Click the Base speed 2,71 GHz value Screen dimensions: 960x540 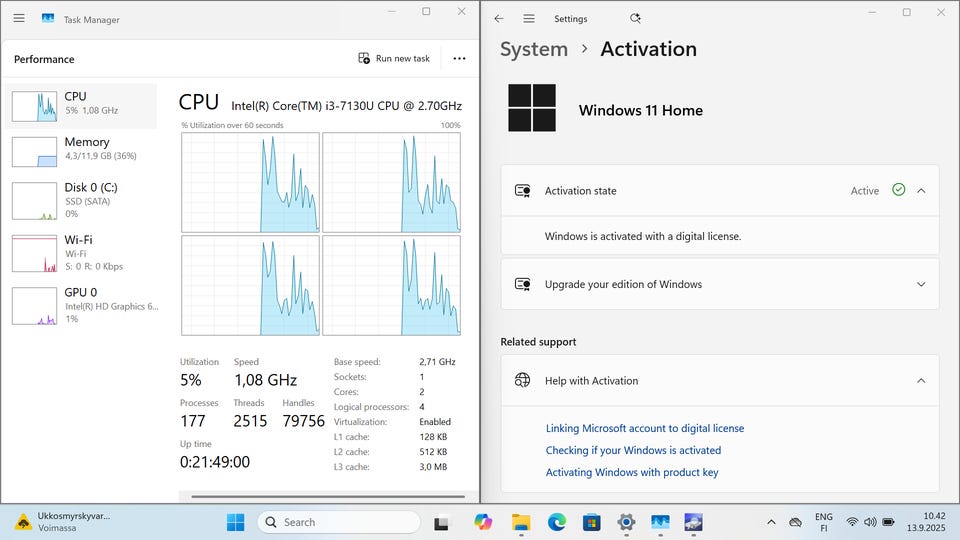[x=437, y=362]
